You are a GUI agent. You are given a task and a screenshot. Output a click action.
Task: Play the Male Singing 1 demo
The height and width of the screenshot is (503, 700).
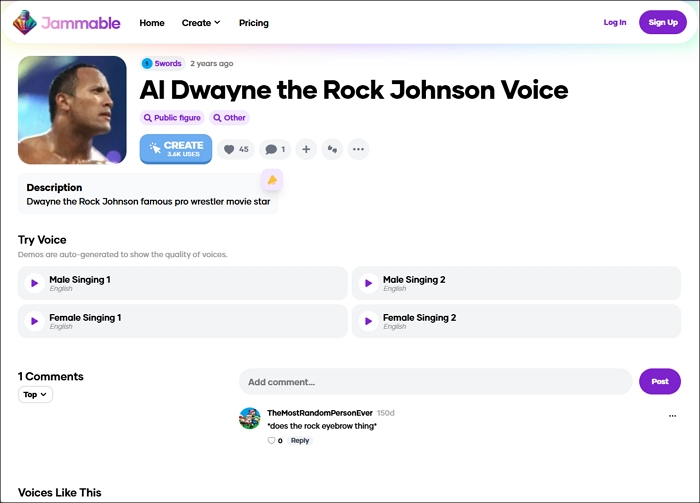click(x=34, y=283)
